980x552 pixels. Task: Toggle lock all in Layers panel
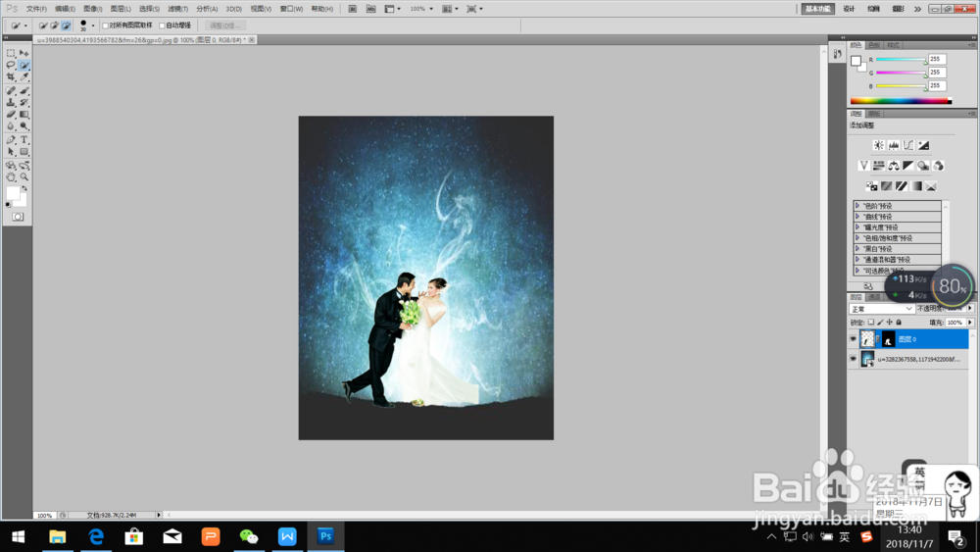click(899, 323)
